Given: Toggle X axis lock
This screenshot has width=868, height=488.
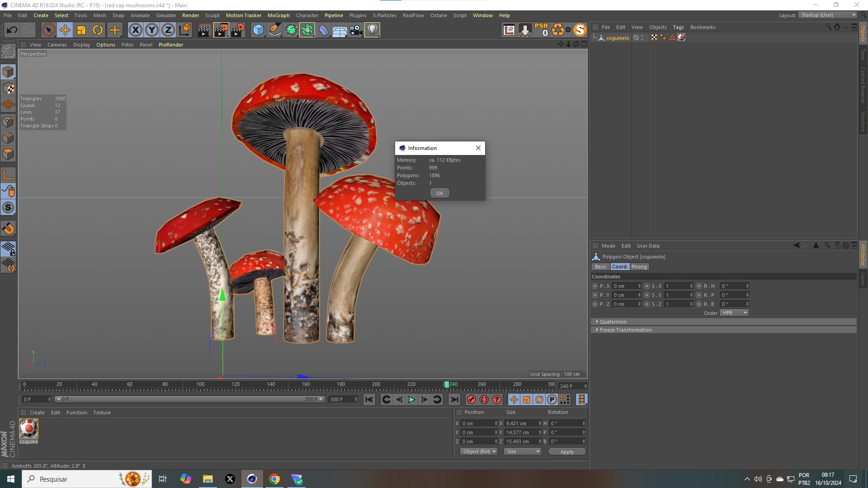Looking at the screenshot, I should 135,30.
